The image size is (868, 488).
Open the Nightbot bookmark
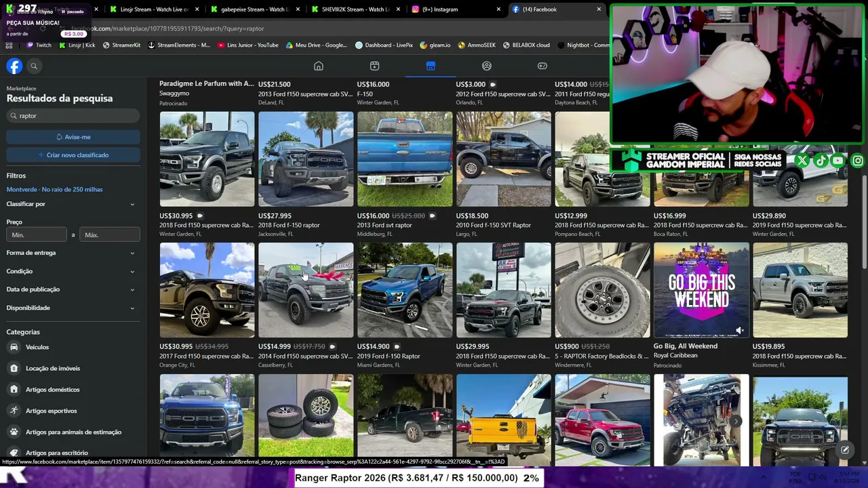pos(583,45)
